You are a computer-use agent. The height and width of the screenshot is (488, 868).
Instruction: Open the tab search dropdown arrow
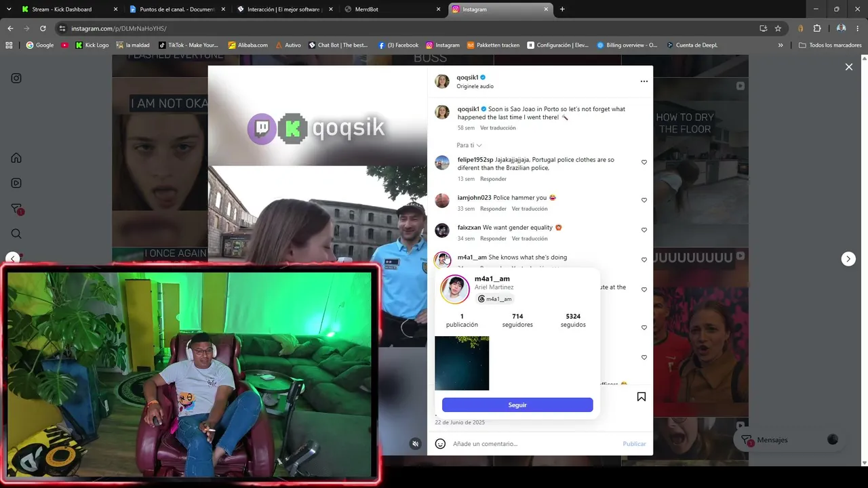(8, 9)
